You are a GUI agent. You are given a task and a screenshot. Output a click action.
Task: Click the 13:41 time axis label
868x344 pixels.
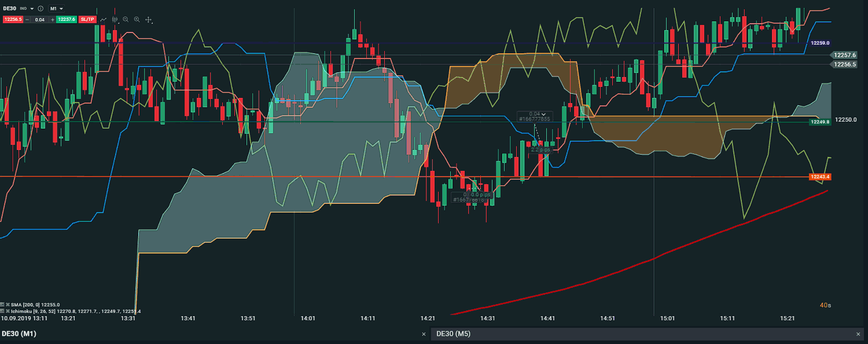click(188, 318)
